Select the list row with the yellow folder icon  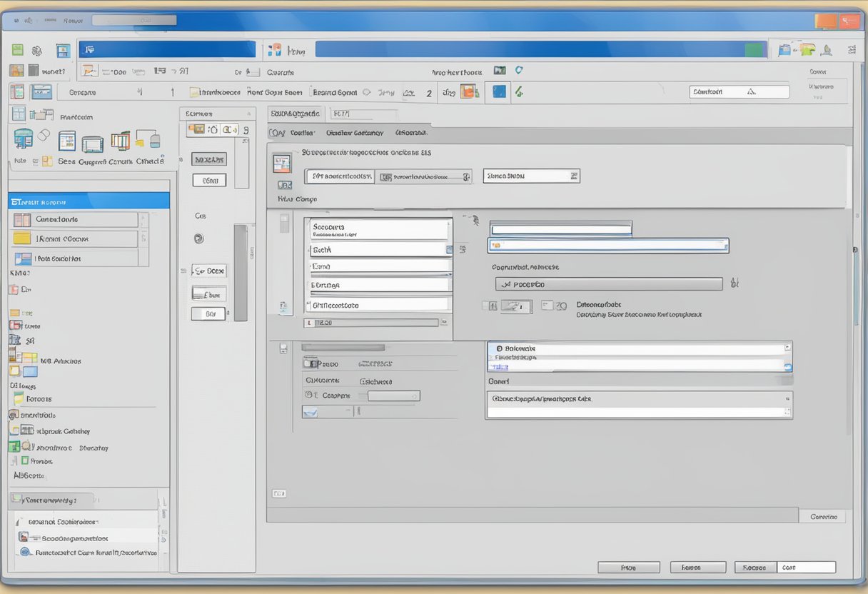click(75, 238)
